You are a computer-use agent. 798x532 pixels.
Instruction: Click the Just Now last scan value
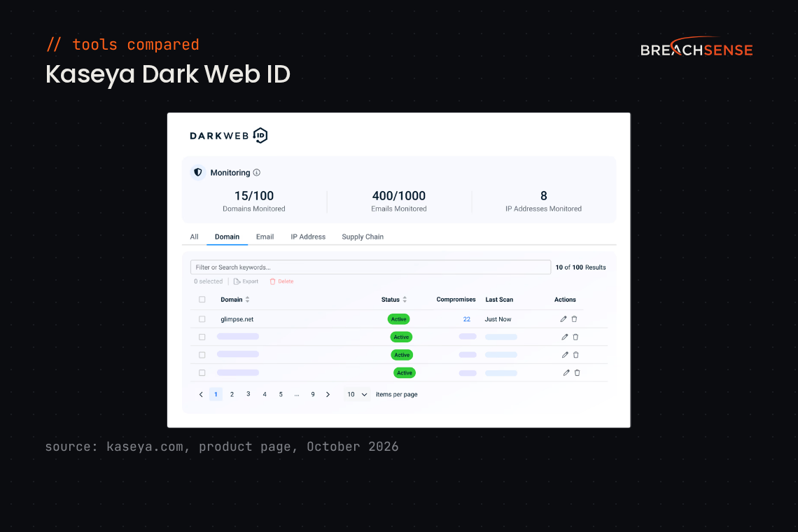tap(498, 319)
